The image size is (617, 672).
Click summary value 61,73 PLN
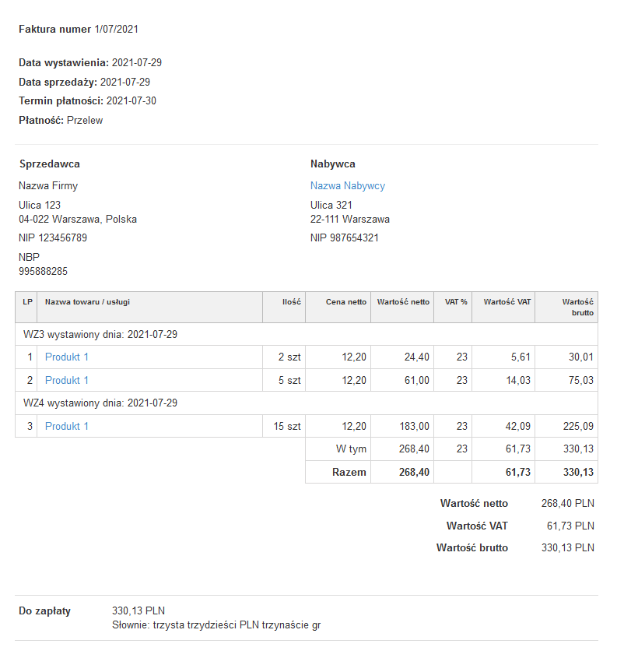pyautogui.click(x=570, y=526)
